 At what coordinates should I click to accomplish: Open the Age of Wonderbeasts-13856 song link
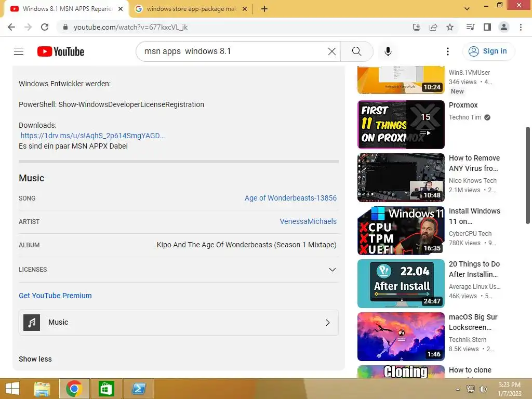pyautogui.click(x=290, y=198)
